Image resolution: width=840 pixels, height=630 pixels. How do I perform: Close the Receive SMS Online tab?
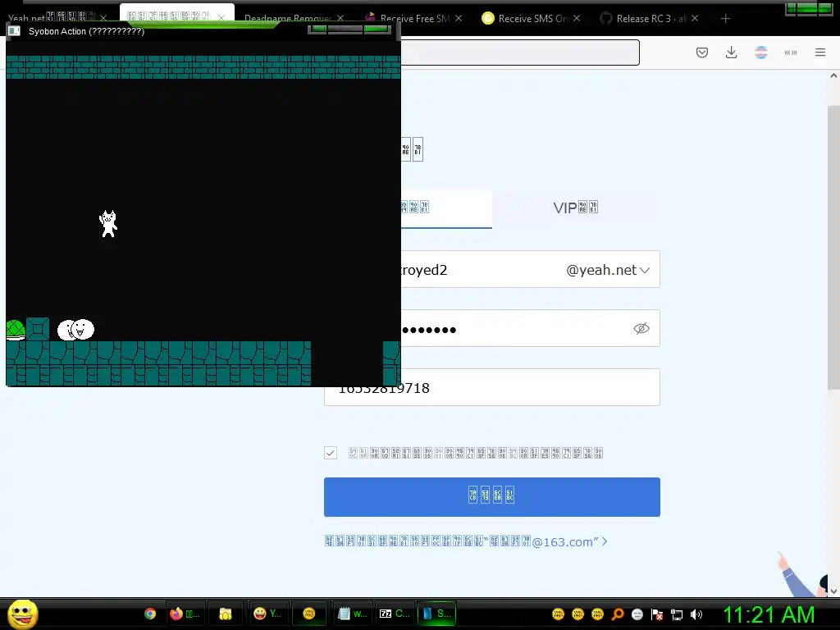tap(577, 18)
